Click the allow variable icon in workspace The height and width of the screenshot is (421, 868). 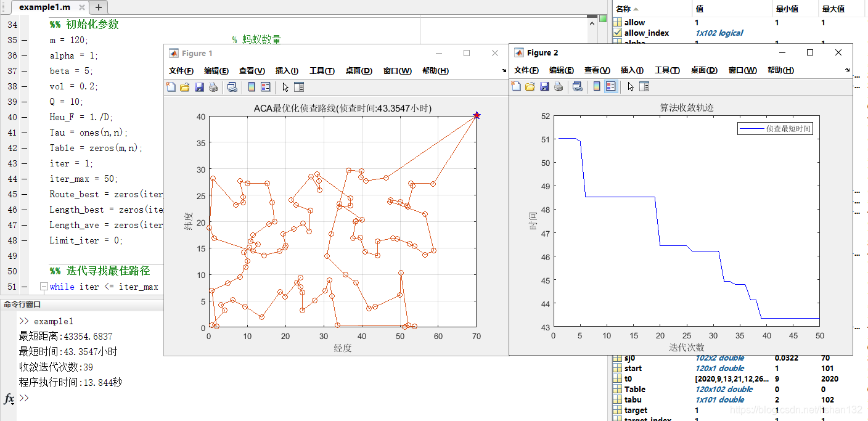pyautogui.click(x=618, y=22)
